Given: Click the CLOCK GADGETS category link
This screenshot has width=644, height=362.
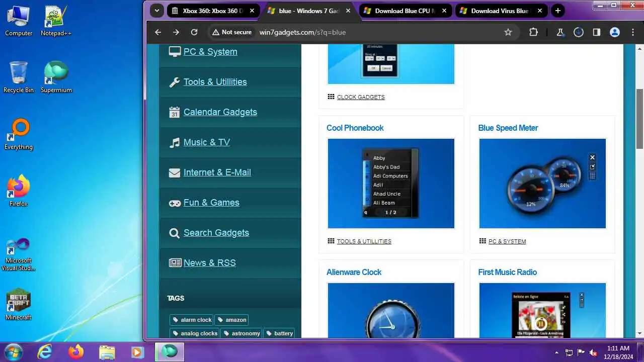Looking at the screenshot, I should [361, 97].
